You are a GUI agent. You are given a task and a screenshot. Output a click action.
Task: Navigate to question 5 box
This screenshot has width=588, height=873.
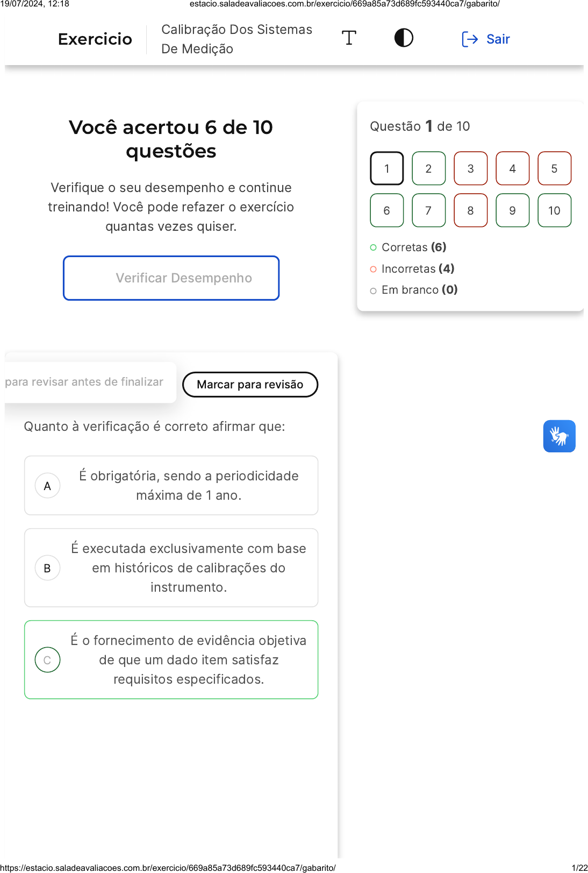(x=554, y=169)
